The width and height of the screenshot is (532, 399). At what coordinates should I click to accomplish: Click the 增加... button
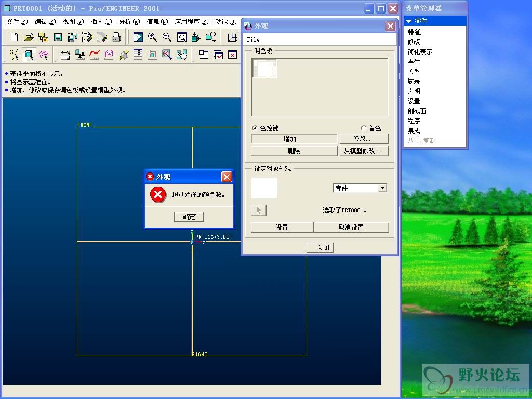pyautogui.click(x=294, y=139)
